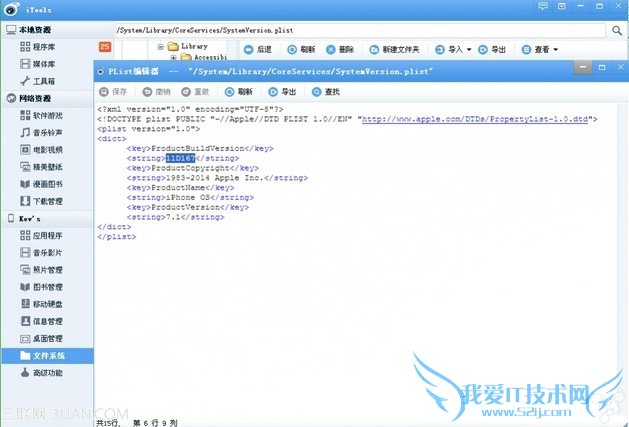Click 查找 find in PList editor
This screenshot has width=629, height=427.
(x=326, y=92)
